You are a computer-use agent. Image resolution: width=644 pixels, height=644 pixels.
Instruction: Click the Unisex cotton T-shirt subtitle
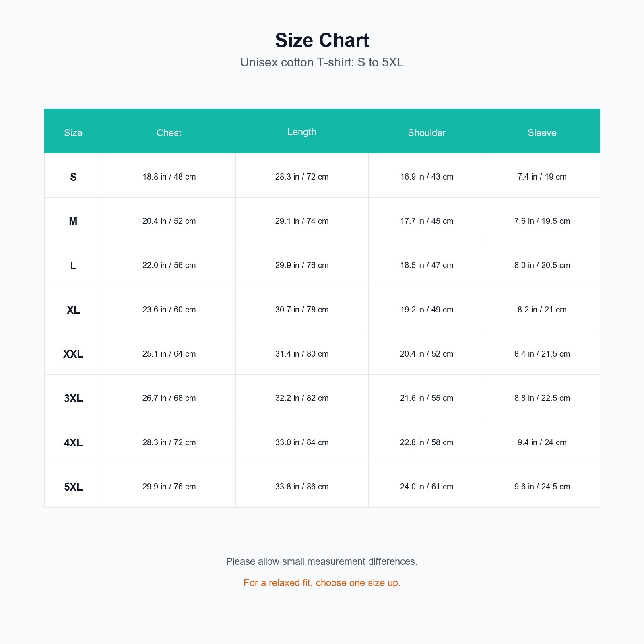pyautogui.click(x=322, y=62)
